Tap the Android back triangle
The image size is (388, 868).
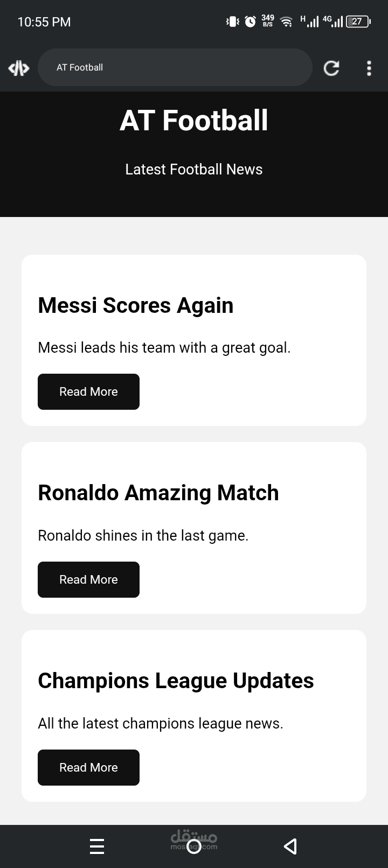(x=290, y=846)
